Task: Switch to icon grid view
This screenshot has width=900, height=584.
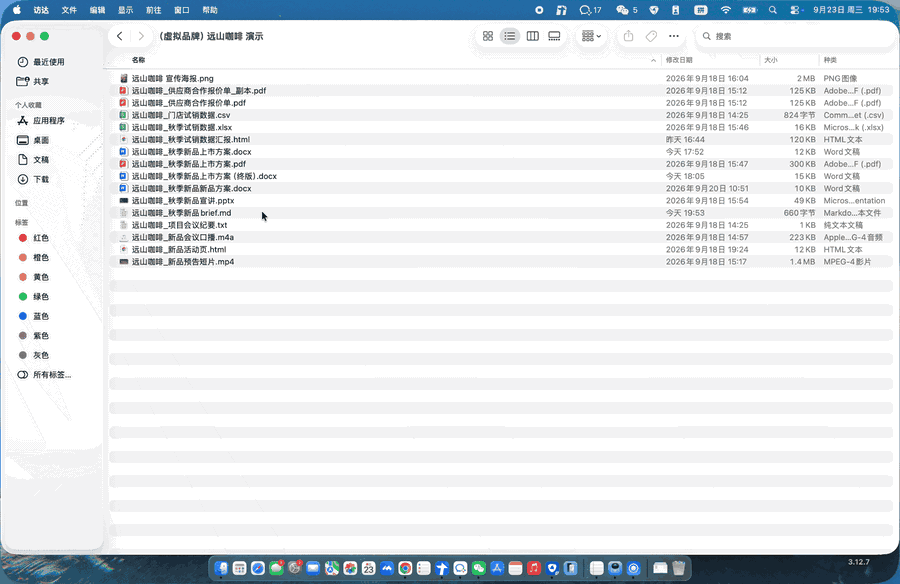Action: (x=488, y=36)
